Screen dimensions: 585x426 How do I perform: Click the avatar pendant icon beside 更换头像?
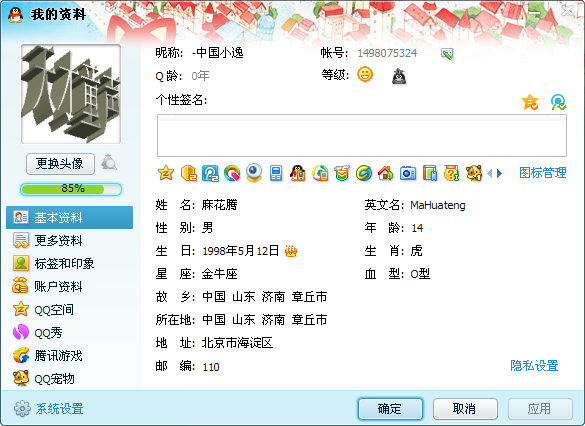[x=109, y=162]
